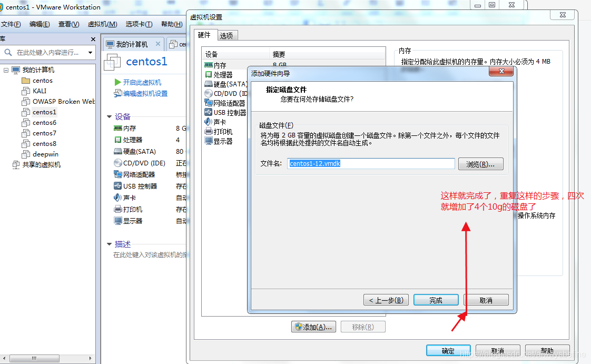Select the centos1 VM in library tree
This screenshot has width=591, height=364.
click(x=44, y=112)
